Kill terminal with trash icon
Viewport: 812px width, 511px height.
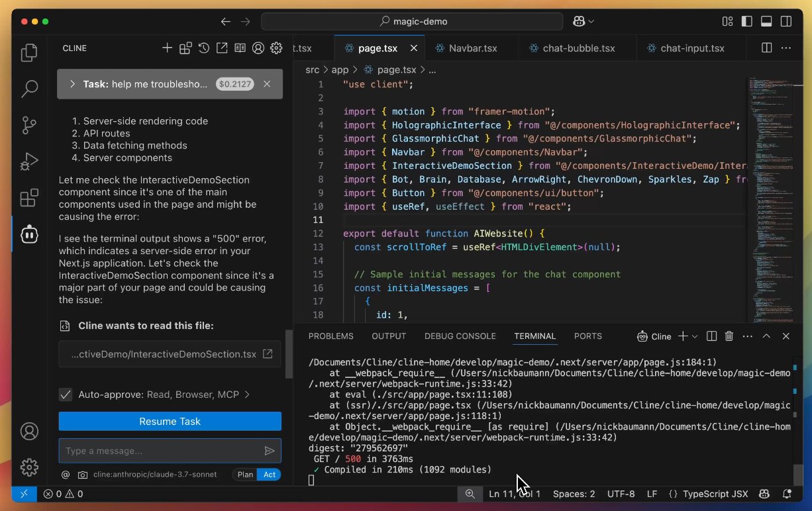(729, 336)
